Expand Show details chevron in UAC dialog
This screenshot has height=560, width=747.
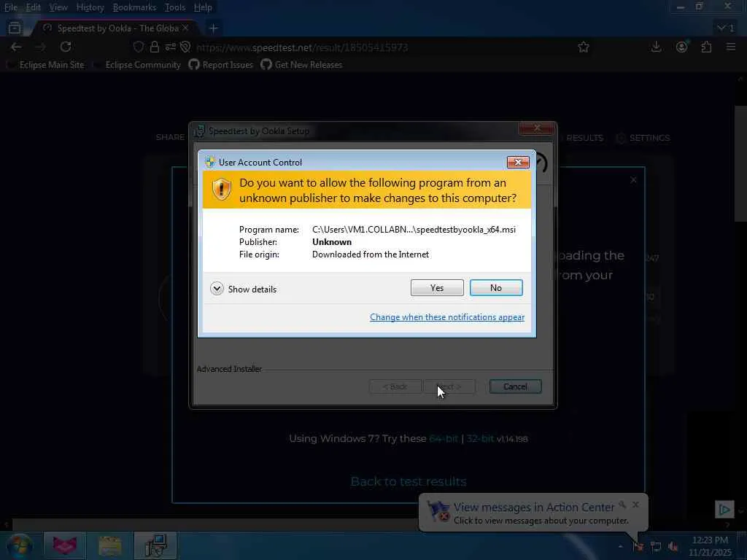click(217, 289)
